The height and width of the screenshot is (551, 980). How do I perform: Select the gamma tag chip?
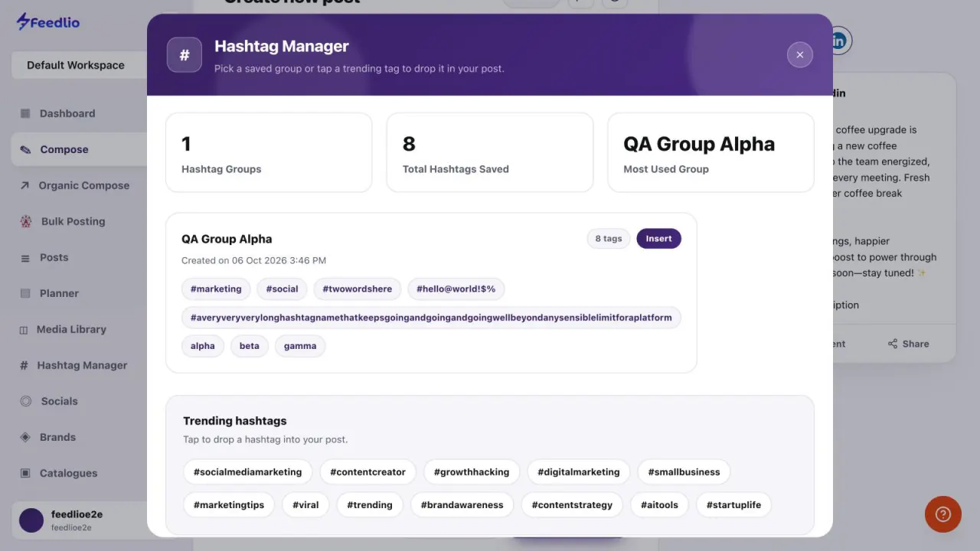(x=300, y=346)
